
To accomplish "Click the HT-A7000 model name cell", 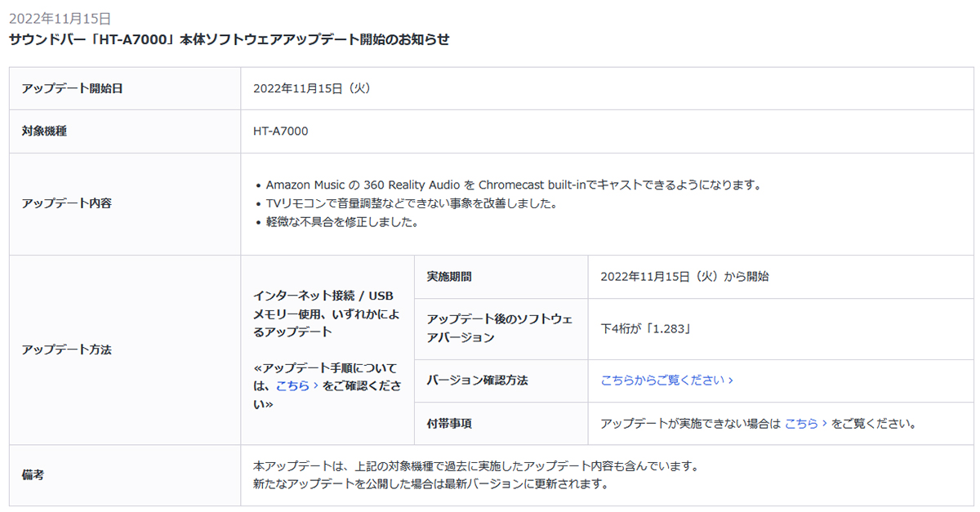I will [x=281, y=131].
